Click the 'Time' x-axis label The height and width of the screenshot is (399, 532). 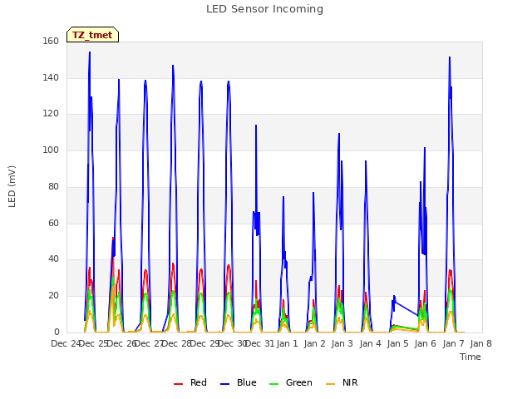470,357
